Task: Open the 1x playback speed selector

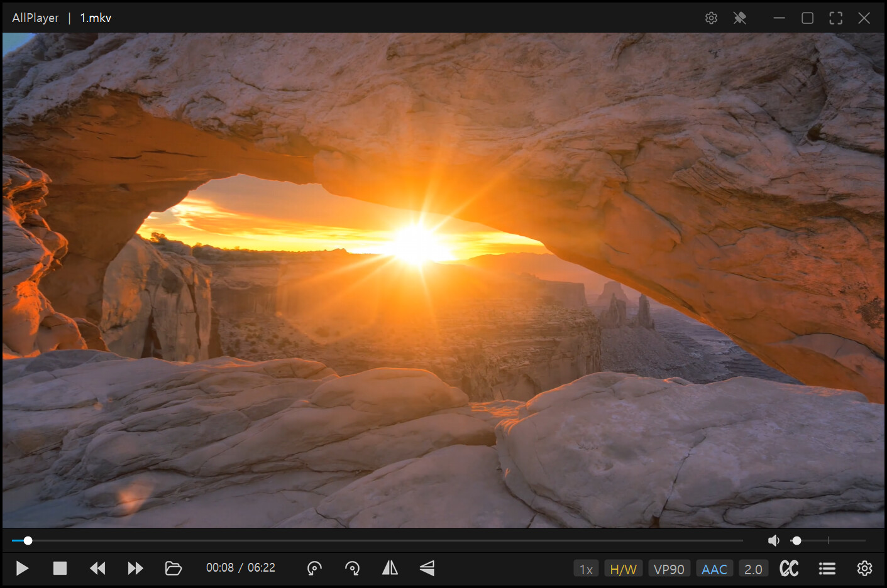Action: coord(586,569)
